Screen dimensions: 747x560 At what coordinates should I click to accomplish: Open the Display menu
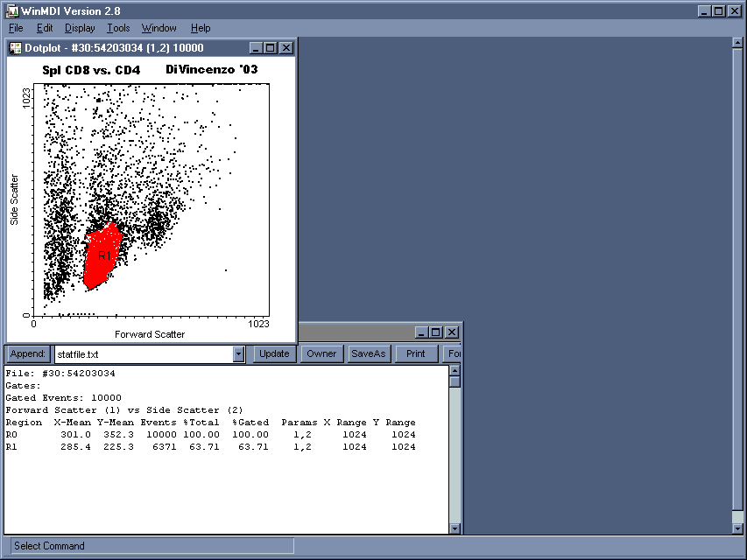click(80, 28)
